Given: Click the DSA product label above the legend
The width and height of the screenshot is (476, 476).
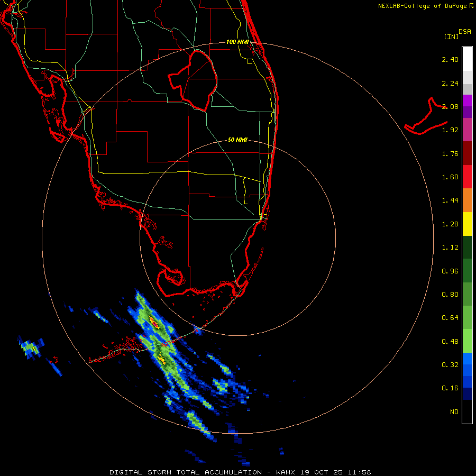Looking at the screenshot, I should pyautogui.click(x=465, y=32).
